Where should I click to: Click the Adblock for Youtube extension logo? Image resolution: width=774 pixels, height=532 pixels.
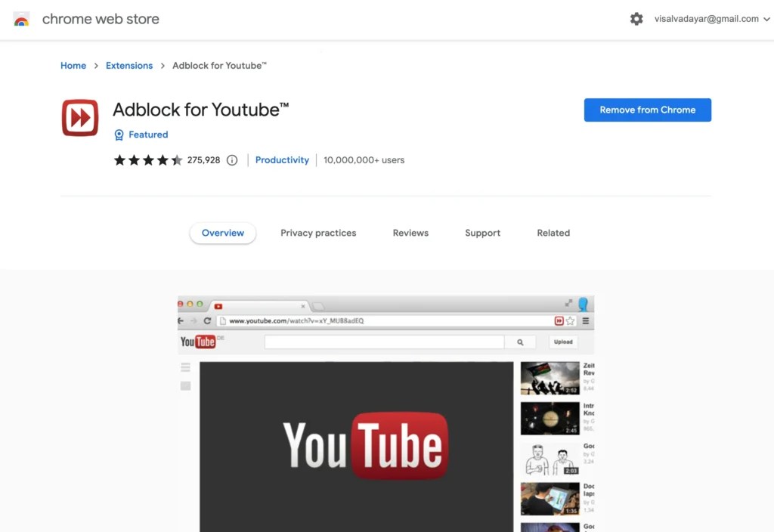point(79,117)
